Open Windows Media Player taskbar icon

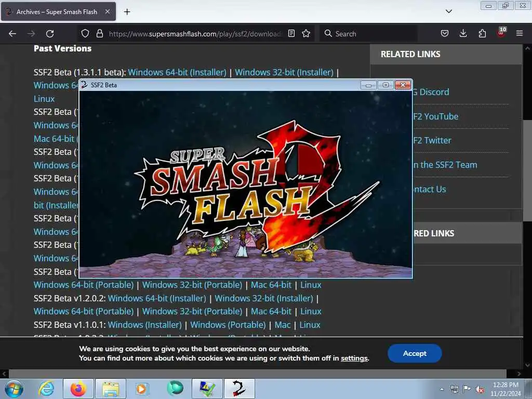(x=141, y=389)
